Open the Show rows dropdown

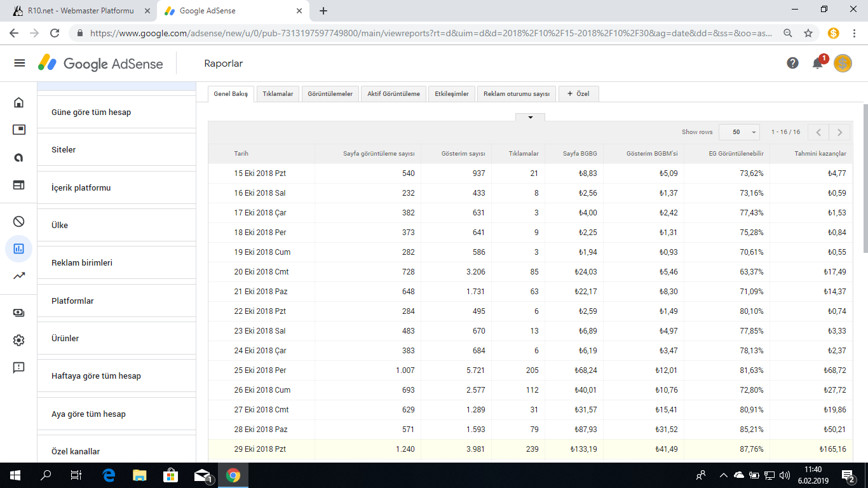click(739, 132)
